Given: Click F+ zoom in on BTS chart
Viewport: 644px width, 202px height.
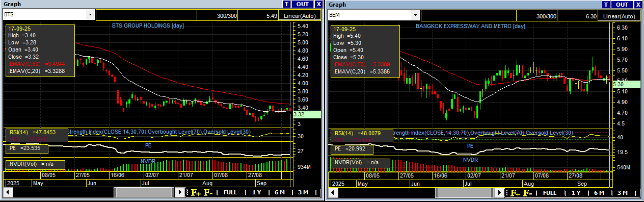Looking at the screenshot, I should (x=195, y=193).
